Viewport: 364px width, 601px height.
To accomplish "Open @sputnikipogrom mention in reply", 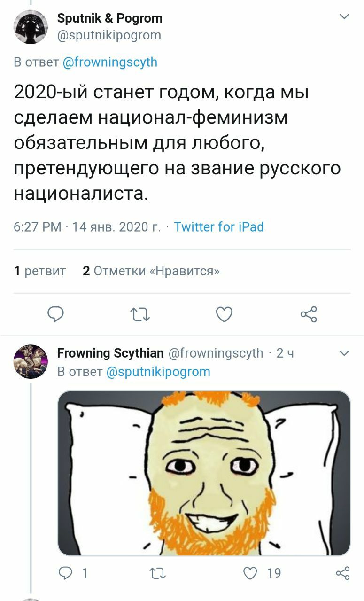I will pos(158,372).
